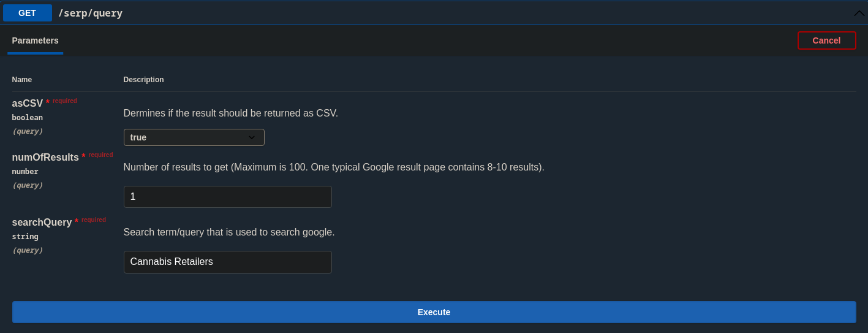Click into the searchQuery text field
This screenshot has height=333, width=868.
(x=227, y=262)
